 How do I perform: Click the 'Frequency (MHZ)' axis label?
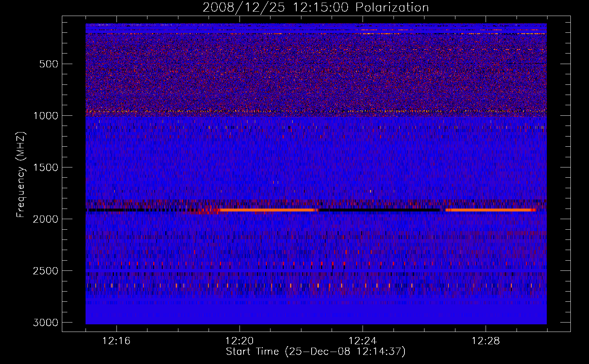pos(21,175)
